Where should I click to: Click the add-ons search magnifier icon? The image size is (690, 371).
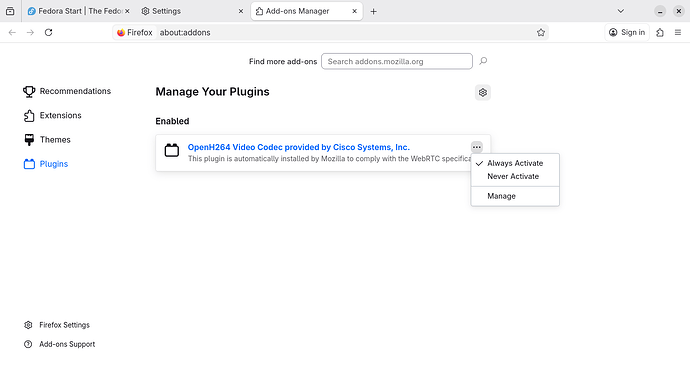(483, 61)
